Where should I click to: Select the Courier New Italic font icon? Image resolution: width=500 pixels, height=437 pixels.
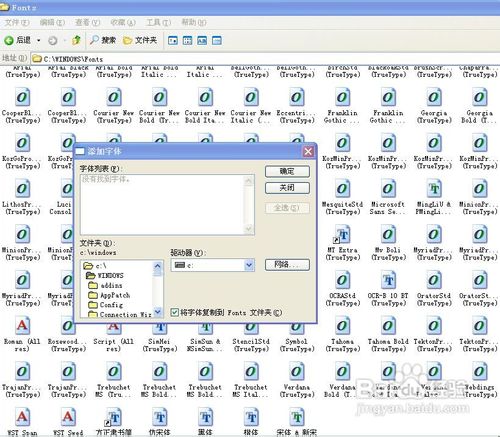tap(251, 97)
